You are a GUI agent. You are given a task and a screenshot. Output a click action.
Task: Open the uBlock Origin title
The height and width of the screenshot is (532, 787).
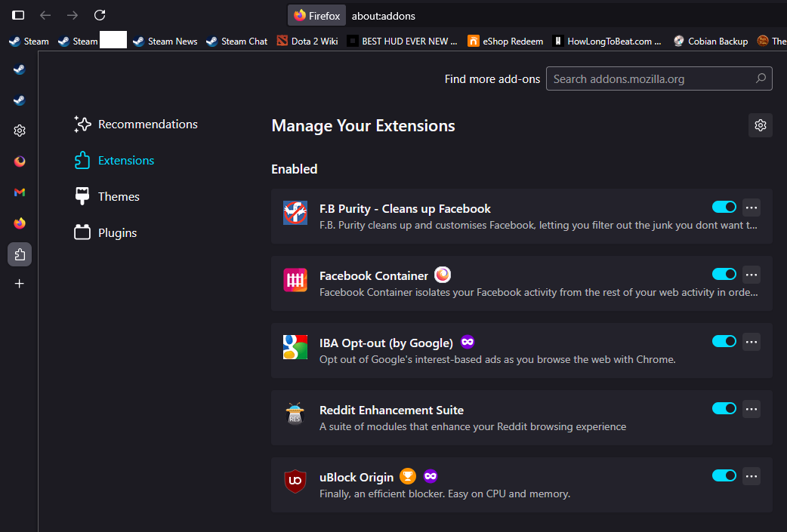coord(356,478)
